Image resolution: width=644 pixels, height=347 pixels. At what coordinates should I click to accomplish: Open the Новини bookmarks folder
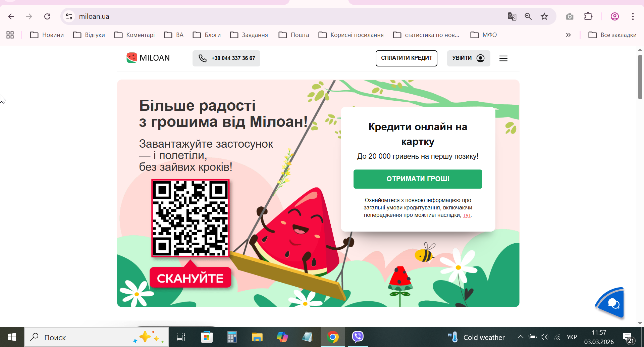[x=47, y=35]
